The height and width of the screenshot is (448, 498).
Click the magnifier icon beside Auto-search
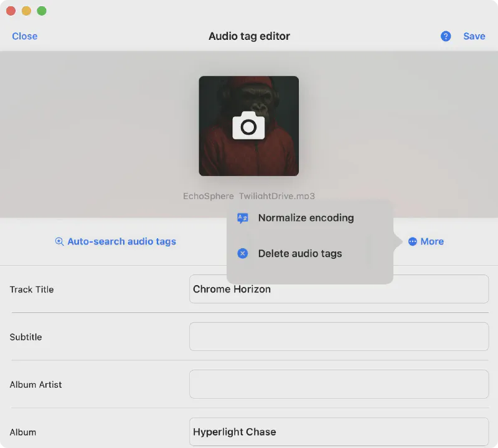(x=59, y=241)
